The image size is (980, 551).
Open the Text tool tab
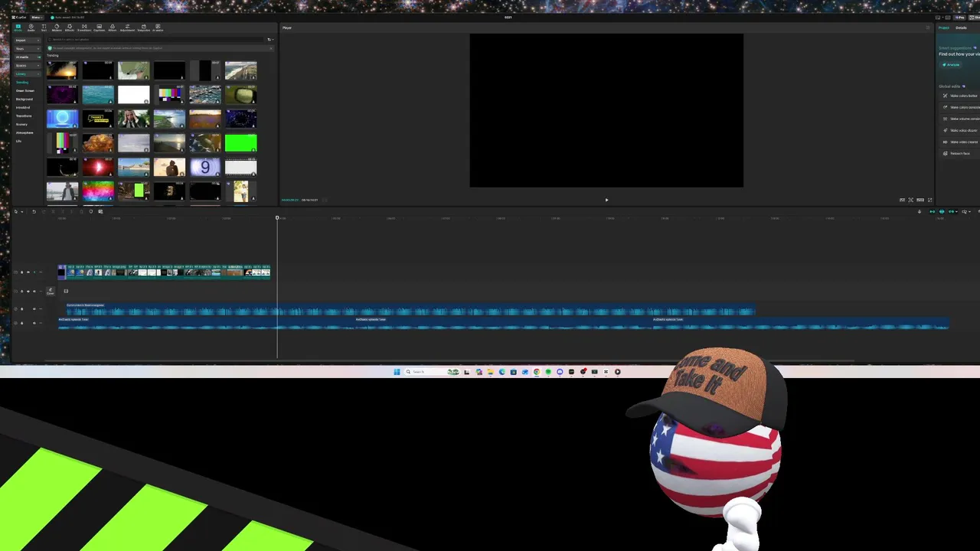[44, 28]
